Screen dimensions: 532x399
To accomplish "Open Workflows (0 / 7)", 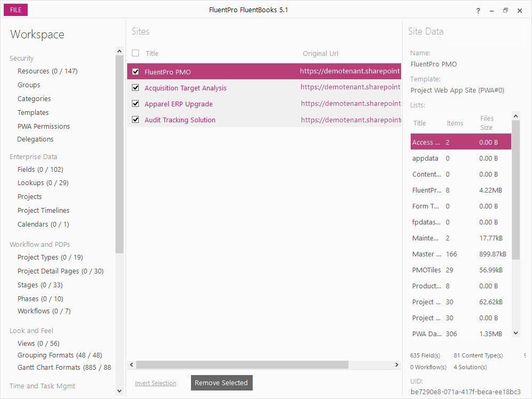I will [44, 311].
